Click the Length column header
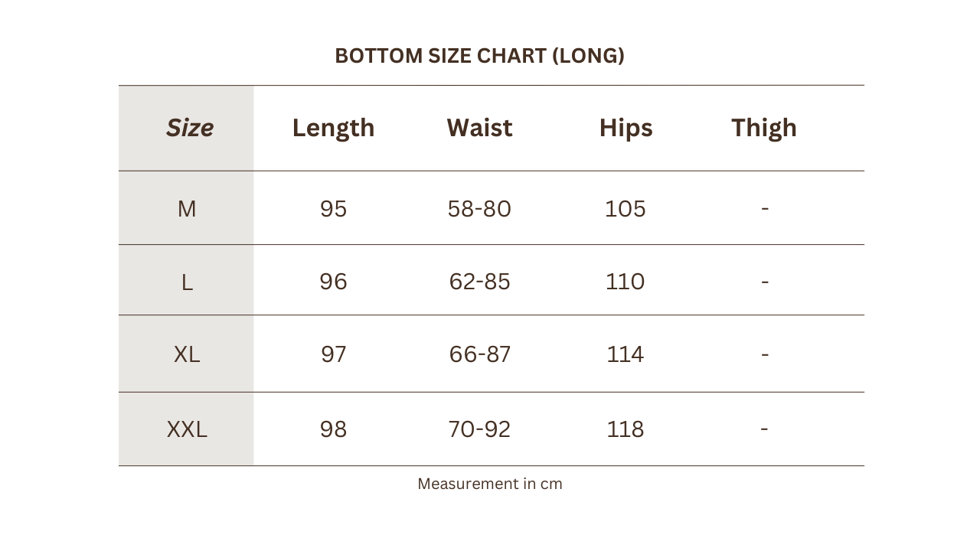 tap(333, 128)
